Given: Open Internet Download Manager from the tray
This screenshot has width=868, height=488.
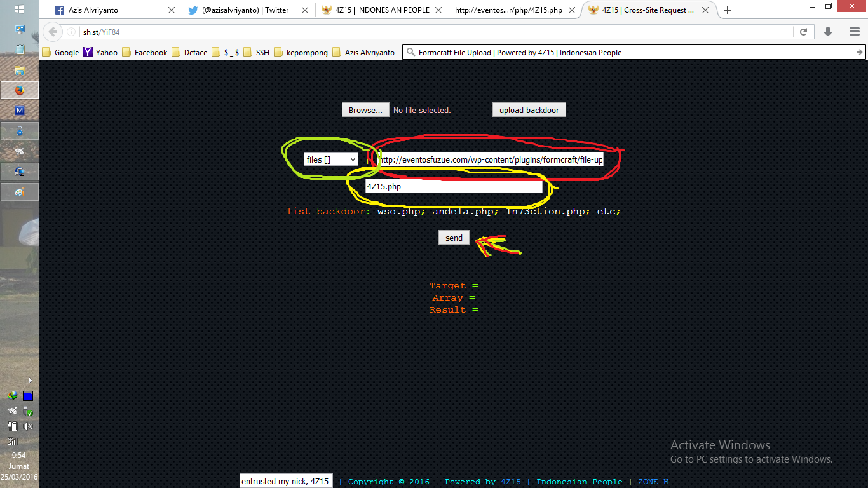Looking at the screenshot, I should pyautogui.click(x=13, y=395).
